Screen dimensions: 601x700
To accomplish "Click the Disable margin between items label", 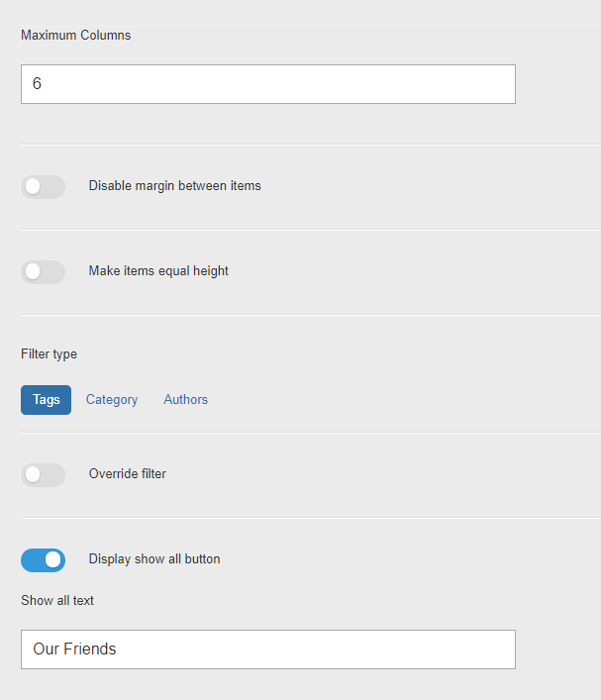I will coord(174,186).
